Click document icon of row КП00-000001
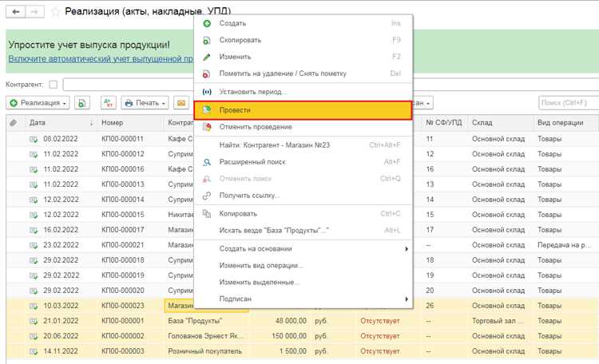 [x=34, y=321]
